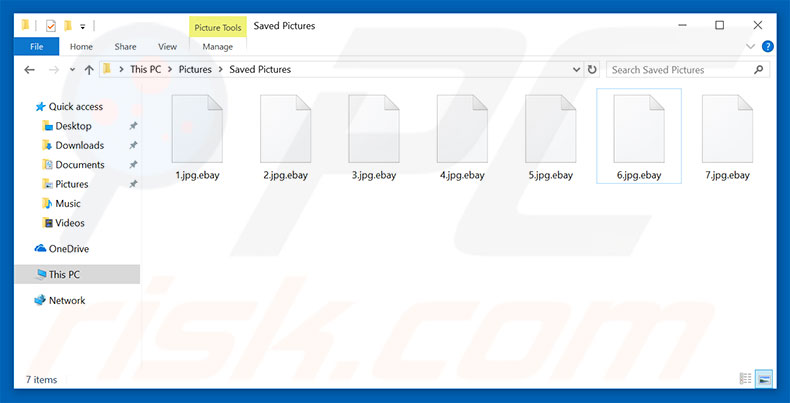Click the Picture Tools contextual tab
The image size is (790, 403).
click(218, 27)
